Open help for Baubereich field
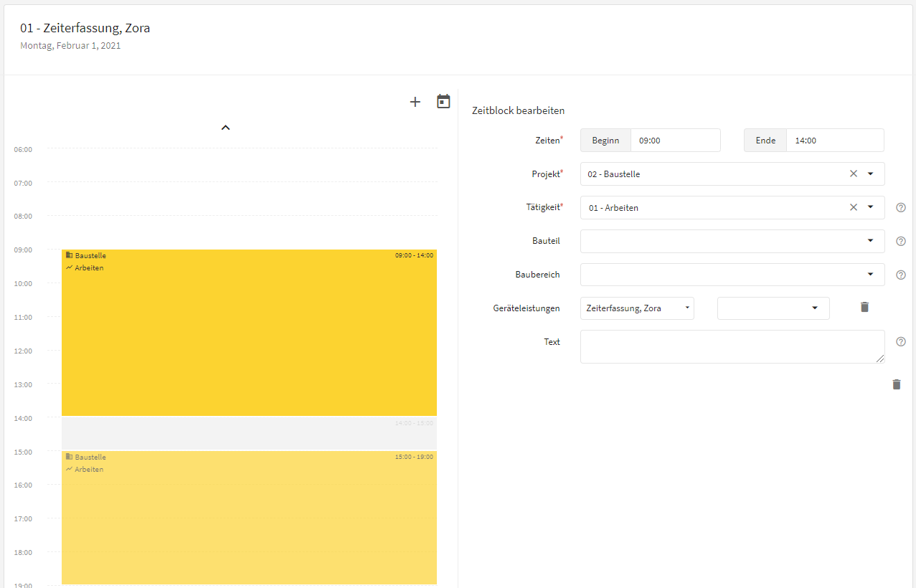 click(901, 275)
